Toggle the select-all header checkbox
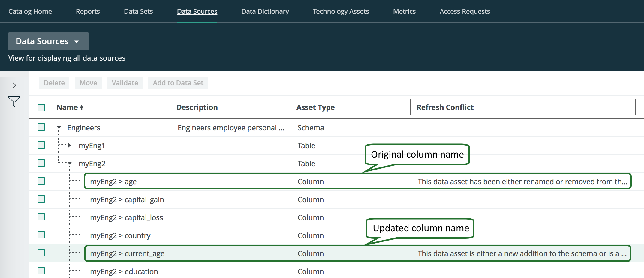The image size is (644, 278). pos(41,108)
